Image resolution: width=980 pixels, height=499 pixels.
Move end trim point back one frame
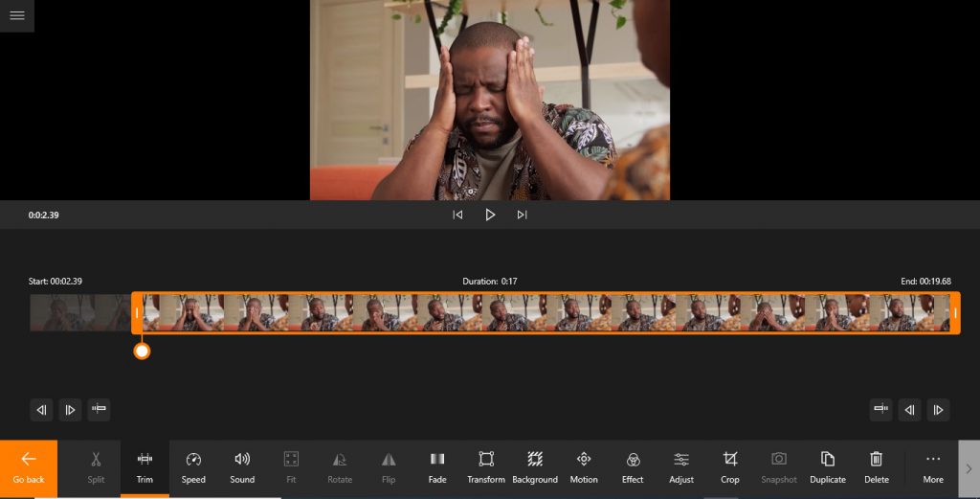tap(909, 410)
